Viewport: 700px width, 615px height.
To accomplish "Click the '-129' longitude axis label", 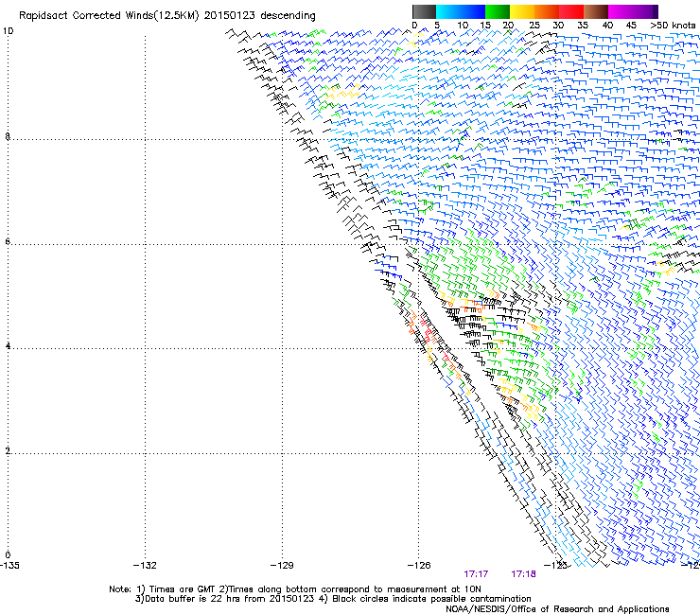I will [282, 566].
